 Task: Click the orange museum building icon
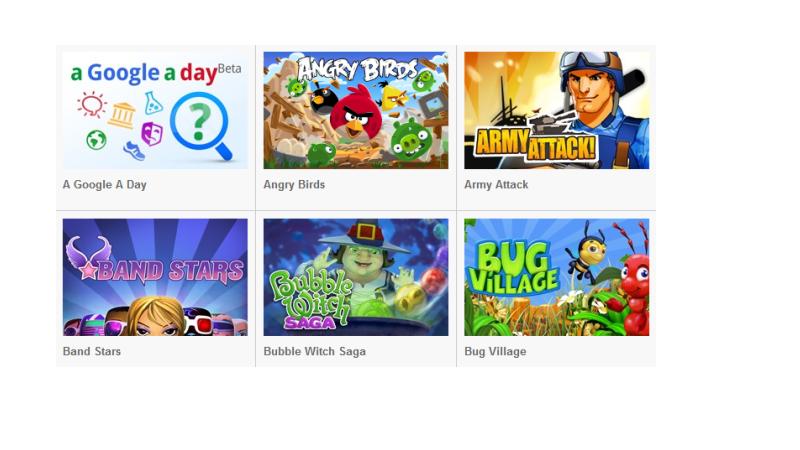pyautogui.click(x=122, y=115)
